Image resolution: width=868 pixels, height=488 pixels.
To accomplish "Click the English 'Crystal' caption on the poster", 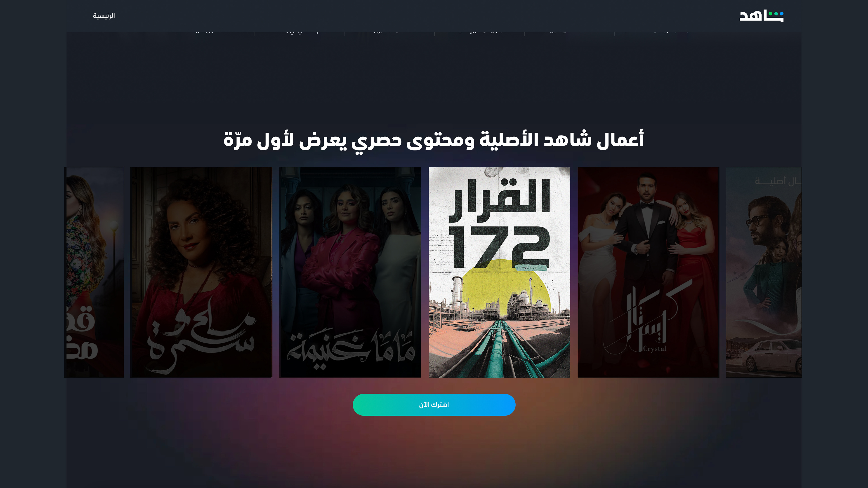I will pyautogui.click(x=654, y=349).
